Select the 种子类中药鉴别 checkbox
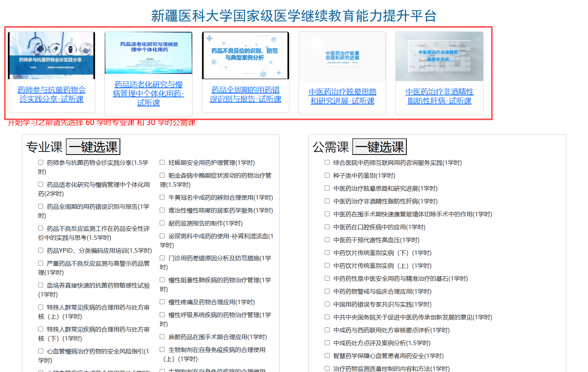This screenshot has height=372, width=588. [x=327, y=175]
